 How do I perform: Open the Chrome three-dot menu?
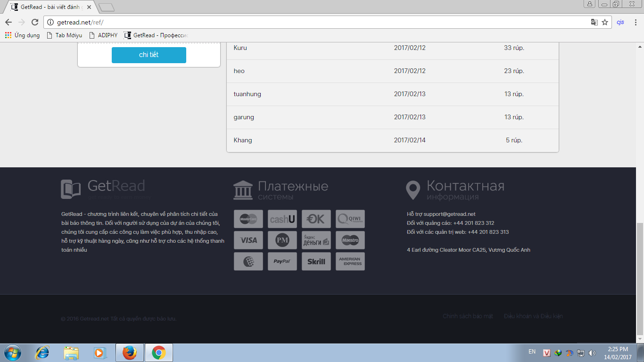coord(635,22)
